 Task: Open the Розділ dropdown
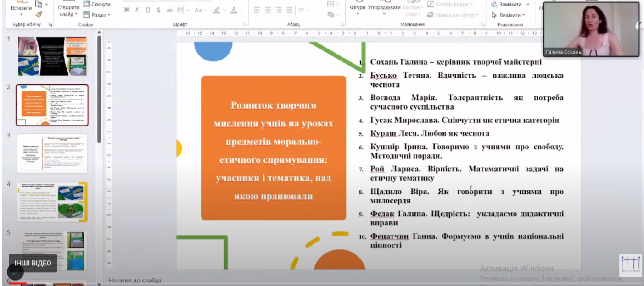pyautogui.click(x=97, y=15)
